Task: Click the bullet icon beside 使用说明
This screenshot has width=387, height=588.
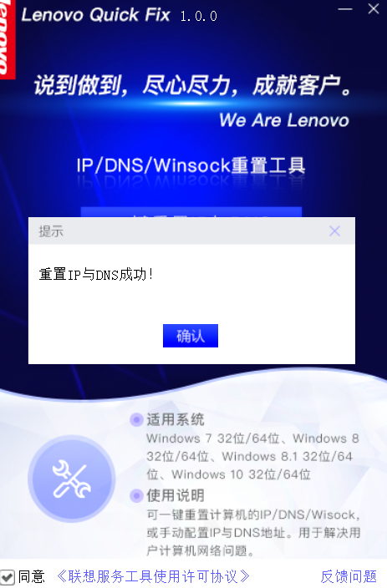Action: pyautogui.click(x=136, y=496)
